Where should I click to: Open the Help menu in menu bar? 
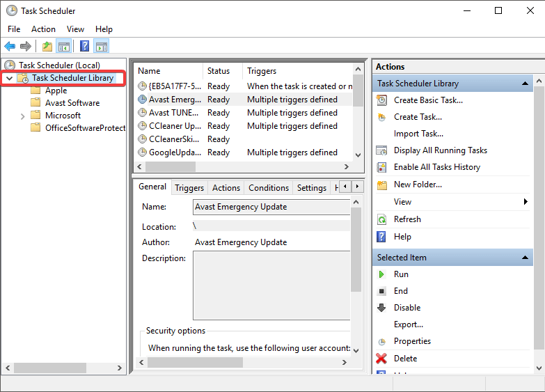pos(104,29)
